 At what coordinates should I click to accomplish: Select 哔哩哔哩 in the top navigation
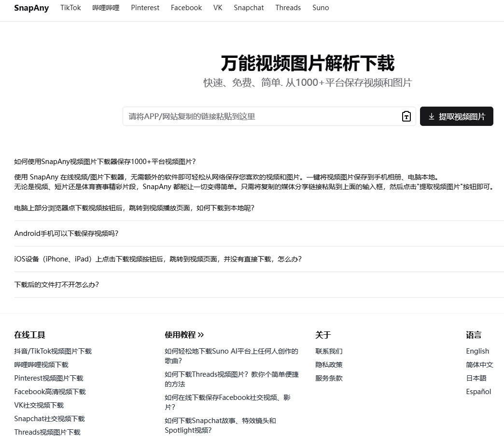106,8
